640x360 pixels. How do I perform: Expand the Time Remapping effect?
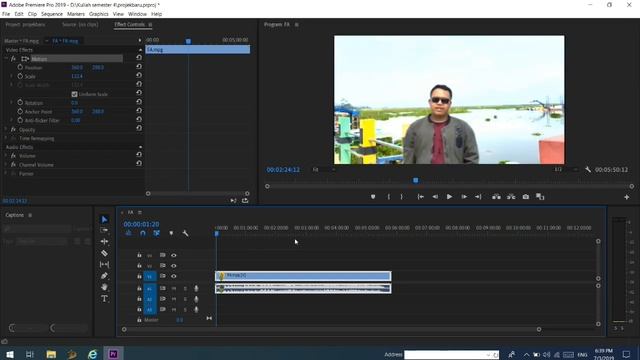pos(6,138)
